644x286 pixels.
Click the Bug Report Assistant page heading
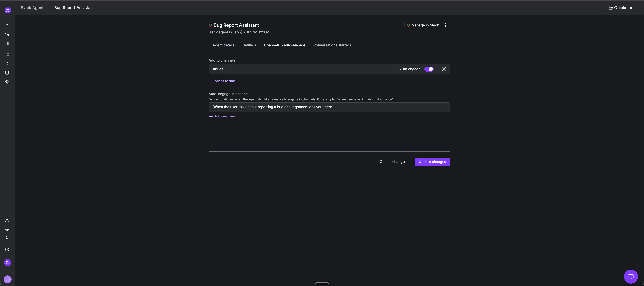click(x=236, y=25)
